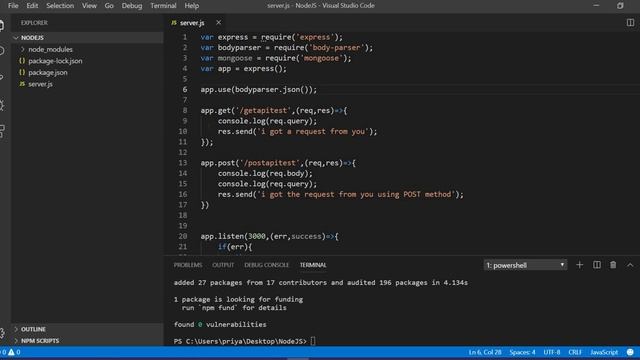Open the Source Control activity icon
Viewport: 640px width, 360px height.
[2, 77]
